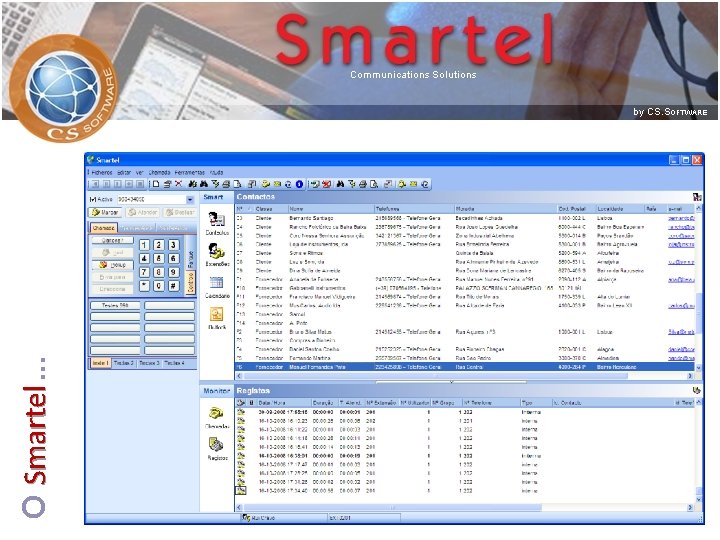Sort contacts by Localidade column header

[620, 209]
